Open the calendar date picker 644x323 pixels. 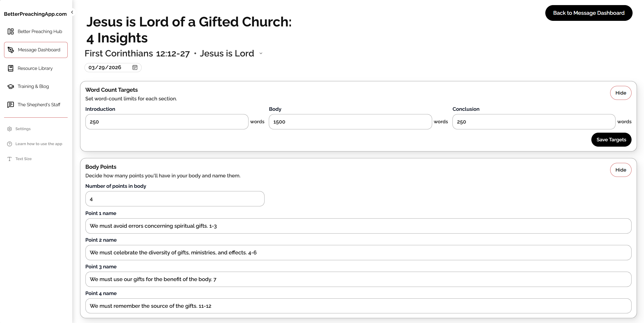click(135, 67)
